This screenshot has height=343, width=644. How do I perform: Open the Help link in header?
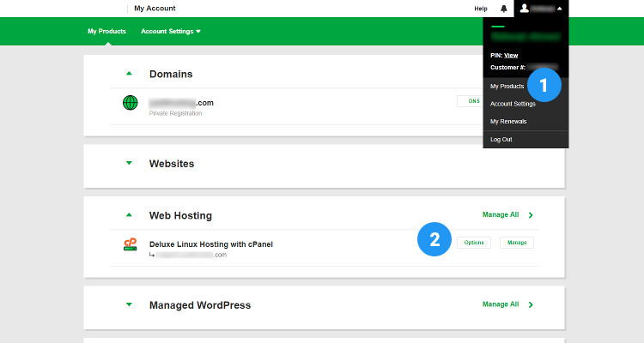point(481,9)
